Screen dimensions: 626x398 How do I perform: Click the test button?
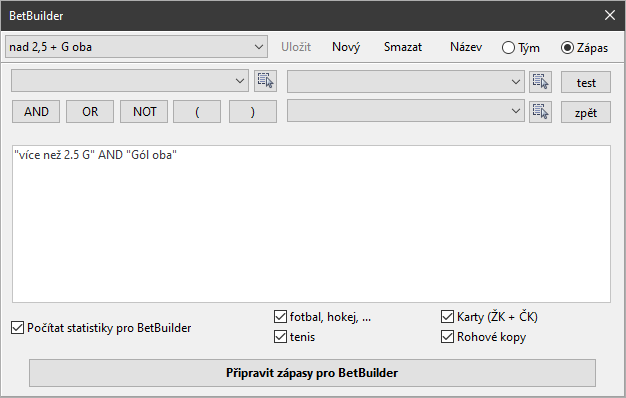(586, 82)
